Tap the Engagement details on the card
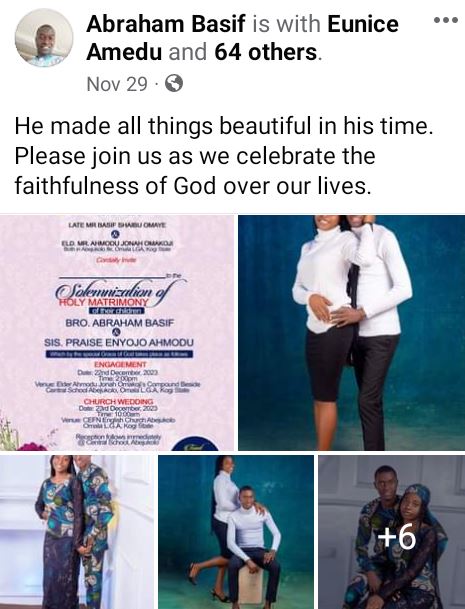The image size is (465, 609). (118, 377)
